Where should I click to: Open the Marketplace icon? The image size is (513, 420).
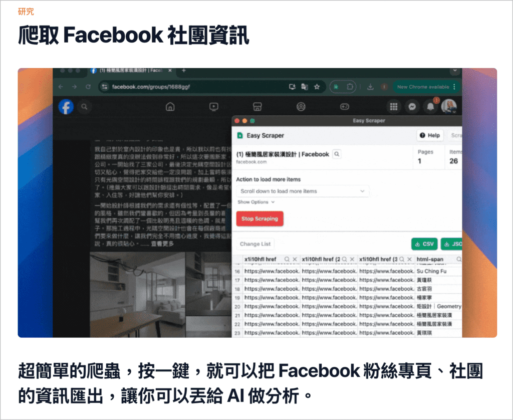pos(258,107)
